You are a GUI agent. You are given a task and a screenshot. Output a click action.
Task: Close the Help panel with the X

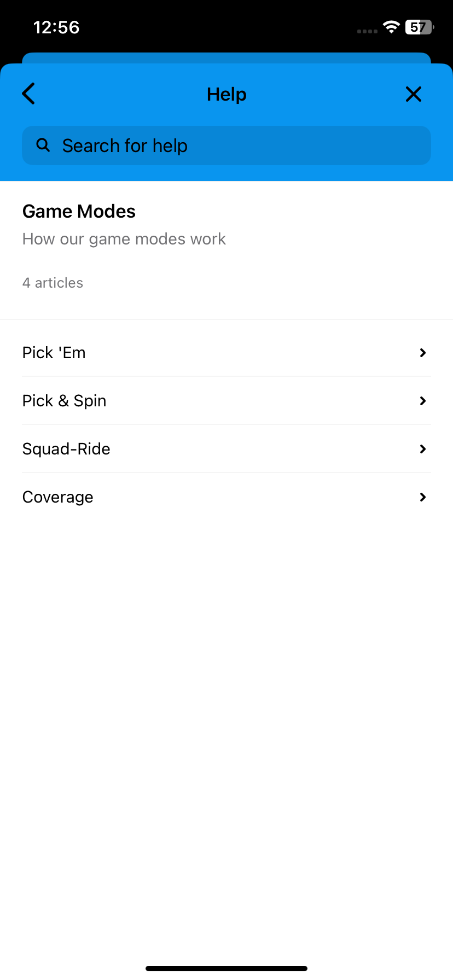coord(414,94)
